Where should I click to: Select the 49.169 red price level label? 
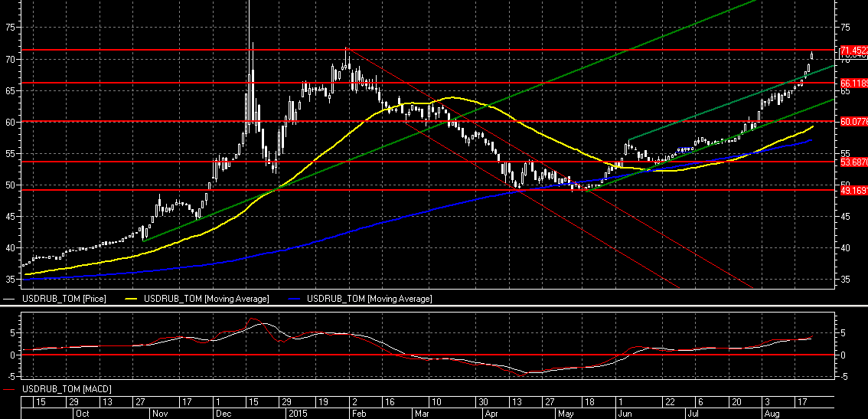(853, 191)
